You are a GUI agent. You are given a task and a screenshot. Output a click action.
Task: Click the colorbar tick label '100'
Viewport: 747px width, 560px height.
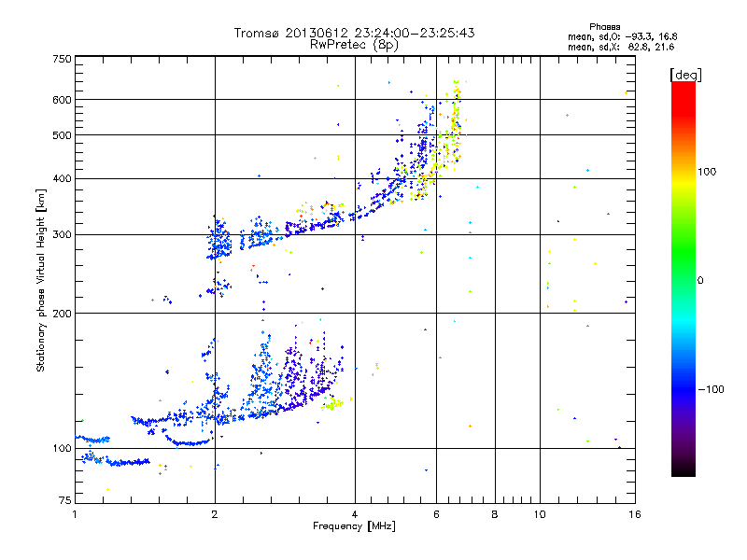click(x=707, y=172)
